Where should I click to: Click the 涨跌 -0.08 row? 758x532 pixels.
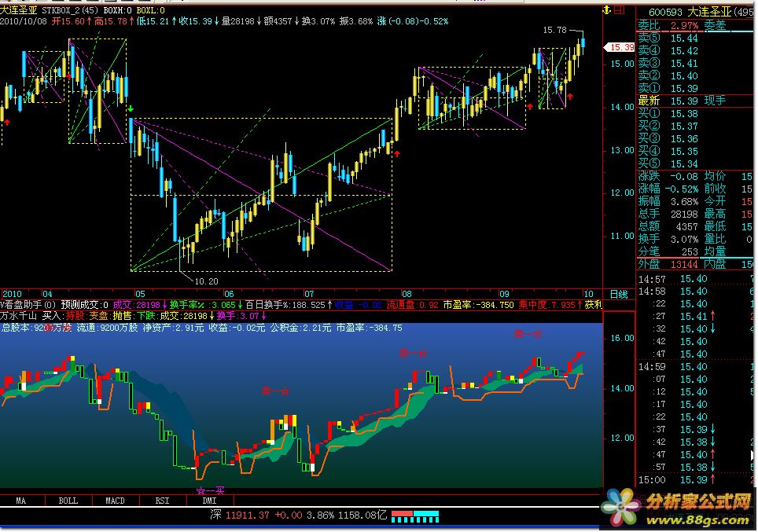point(668,176)
